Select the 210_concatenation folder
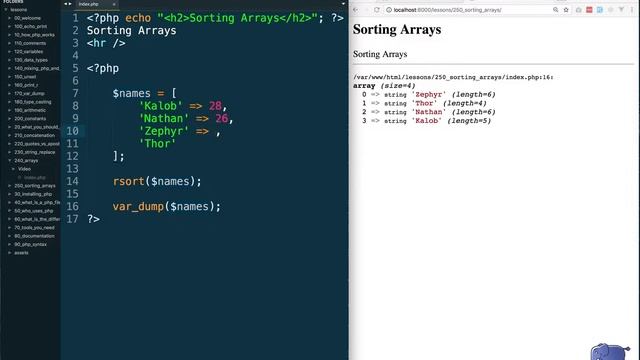The image size is (640, 360). click(x=34, y=135)
